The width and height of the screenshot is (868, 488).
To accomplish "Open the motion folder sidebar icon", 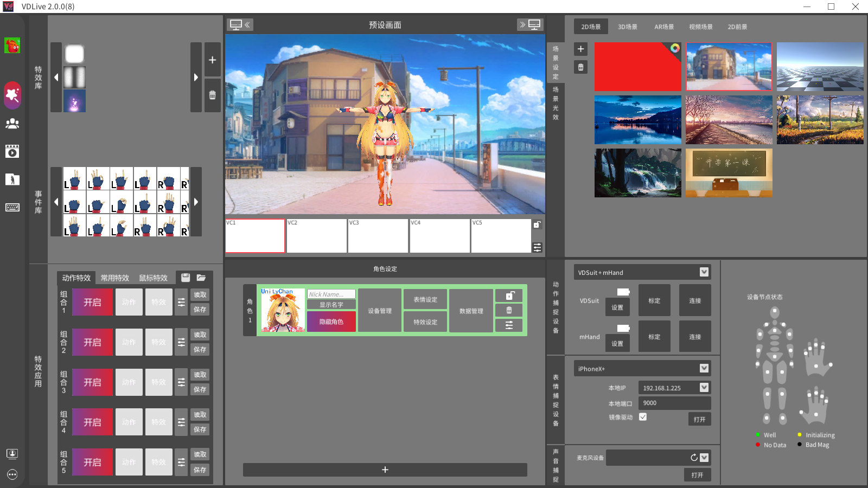I will click(x=12, y=179).
